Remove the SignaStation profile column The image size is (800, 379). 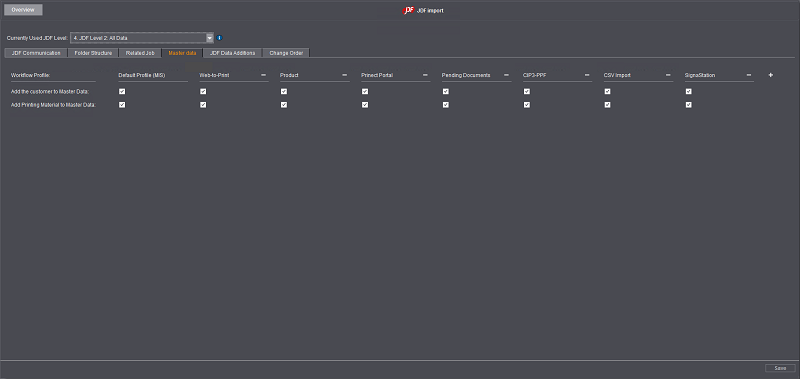click(748, 75)
